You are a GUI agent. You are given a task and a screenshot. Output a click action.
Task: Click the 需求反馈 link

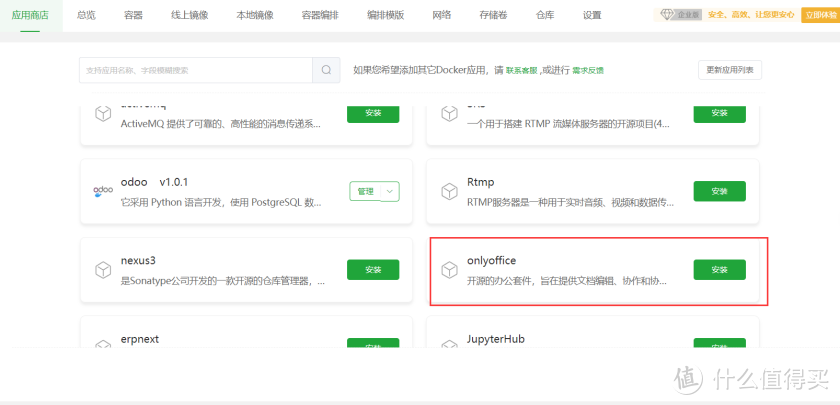pyautogui.click(x=588, y=70)
